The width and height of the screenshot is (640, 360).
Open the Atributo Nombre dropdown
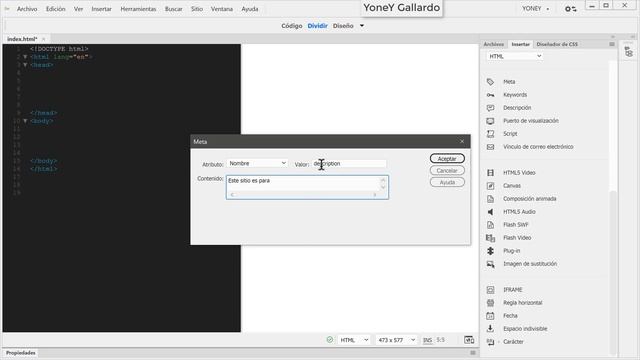tap(257, 163)
